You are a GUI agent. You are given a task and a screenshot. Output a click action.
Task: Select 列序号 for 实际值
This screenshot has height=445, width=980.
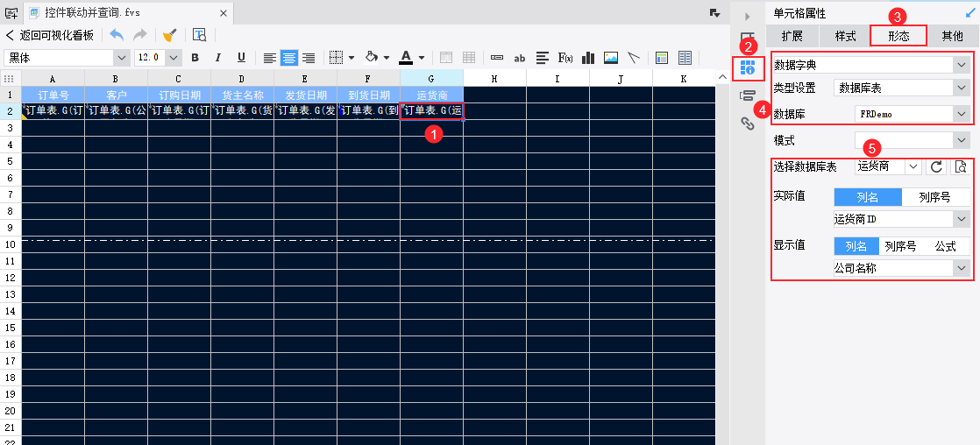tap(935, 197)
